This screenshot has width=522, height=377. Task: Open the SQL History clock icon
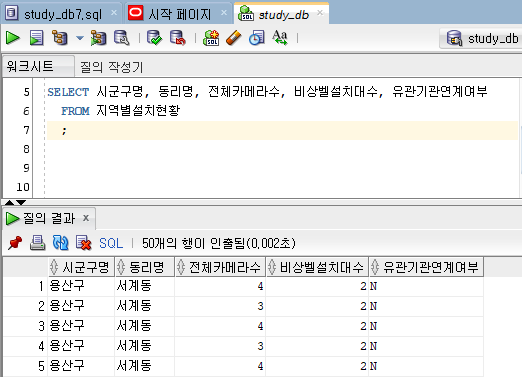coord(257,38)
